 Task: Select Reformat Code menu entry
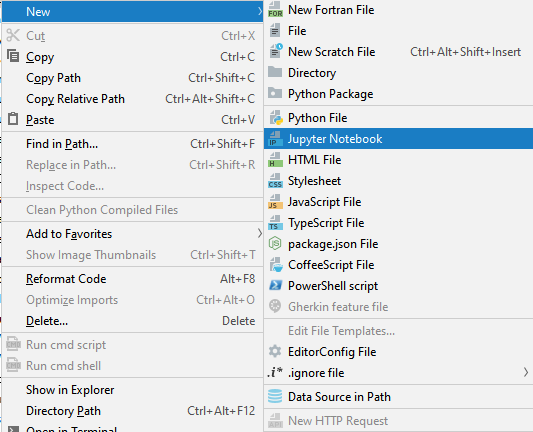coord(133,279)
